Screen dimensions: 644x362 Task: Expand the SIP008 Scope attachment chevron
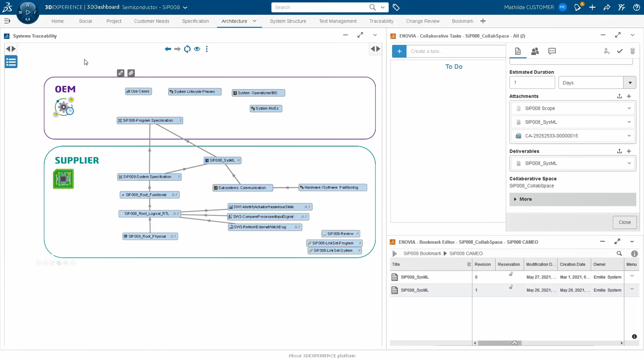tap(629, 108)
